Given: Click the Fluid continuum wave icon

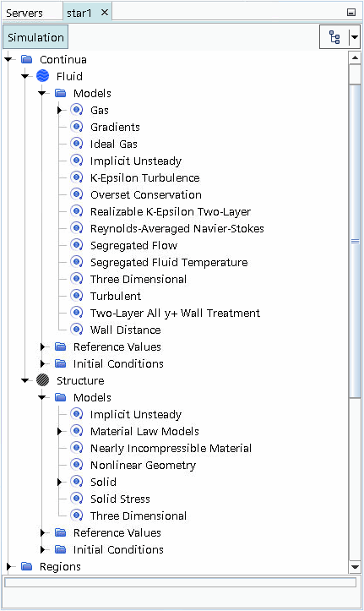Looking at the screenshot, I should [43, 76].
